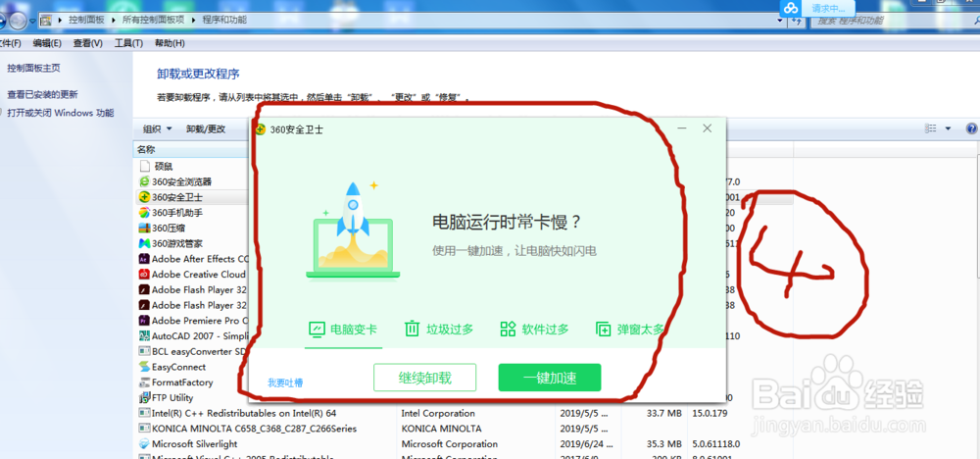Click the 360手机助手 icon in list
The height and width of the screenshot is (459, 980).
pyautogui.click(x=144, y=213)
